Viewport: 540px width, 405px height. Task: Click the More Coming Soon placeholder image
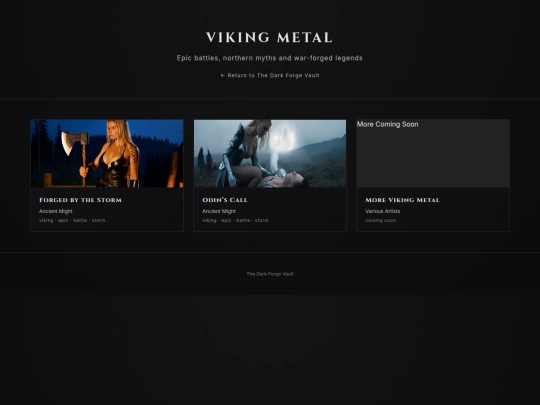tap(433, 154)
